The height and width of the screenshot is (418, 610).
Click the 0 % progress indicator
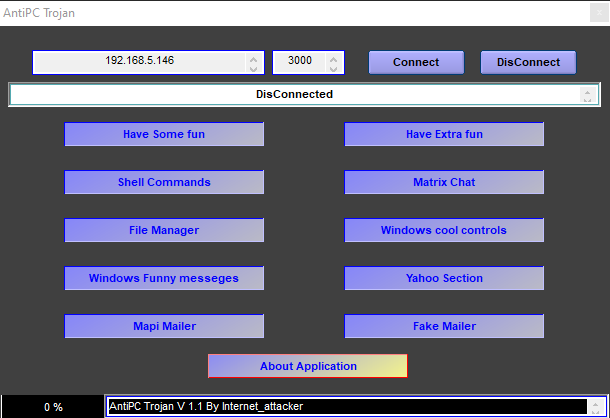(x=52, y=407)
